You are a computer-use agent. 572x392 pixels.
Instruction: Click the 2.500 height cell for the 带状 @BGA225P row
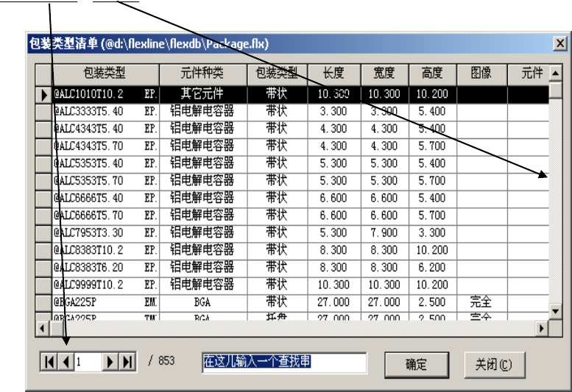pyautogui.click(x=433, y=303)
